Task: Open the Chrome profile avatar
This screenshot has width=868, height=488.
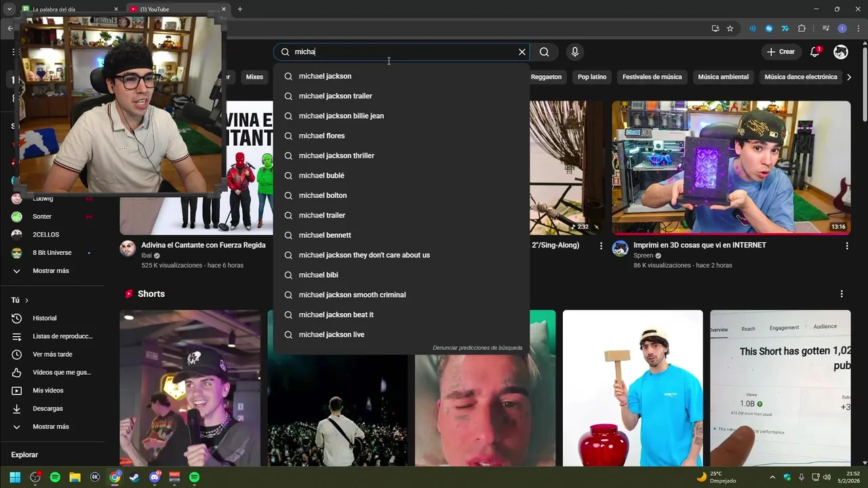Action: (842, 28)
